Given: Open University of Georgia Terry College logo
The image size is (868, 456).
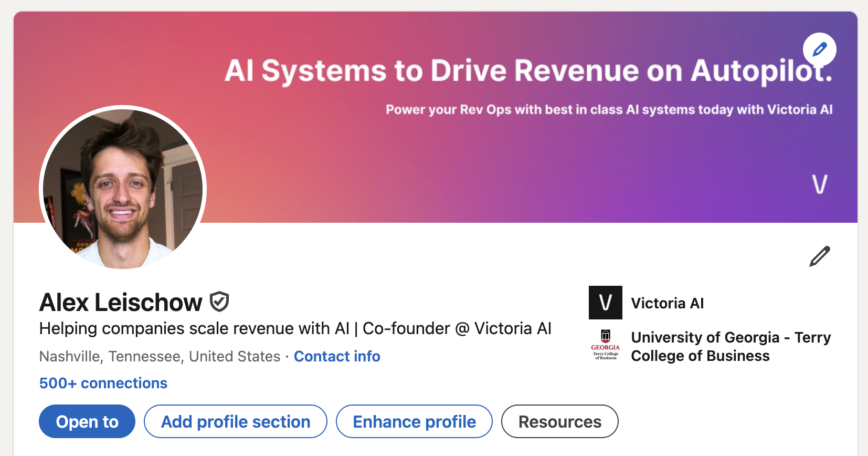Looking at the screenshot, I should 606,345.
